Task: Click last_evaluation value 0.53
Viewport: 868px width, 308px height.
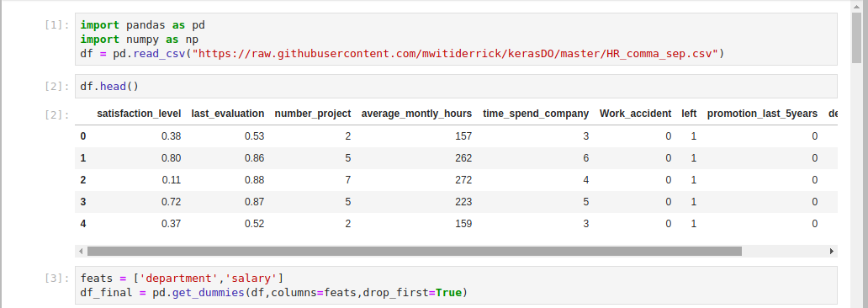Action: (255, 136)
